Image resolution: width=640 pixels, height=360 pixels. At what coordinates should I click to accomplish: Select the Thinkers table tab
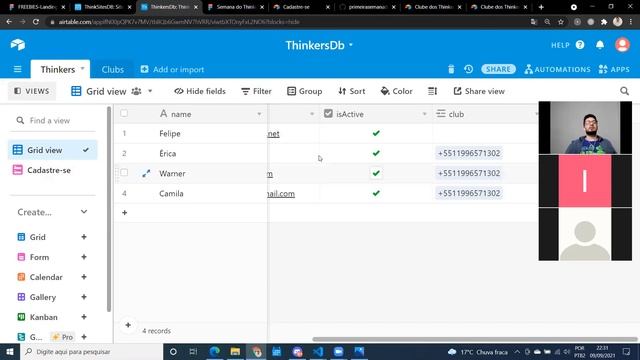point(58,69)
